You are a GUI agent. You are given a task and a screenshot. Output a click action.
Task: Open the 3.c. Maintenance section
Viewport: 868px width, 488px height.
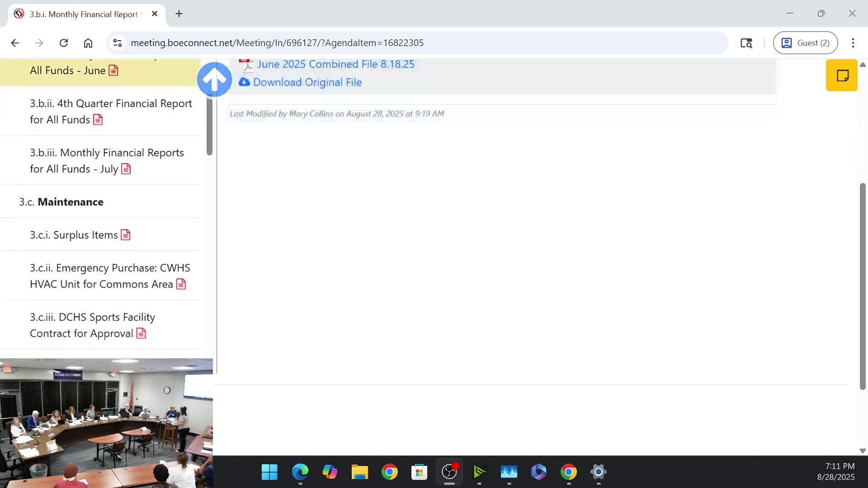pyautogui.click(x=71, y=202)
